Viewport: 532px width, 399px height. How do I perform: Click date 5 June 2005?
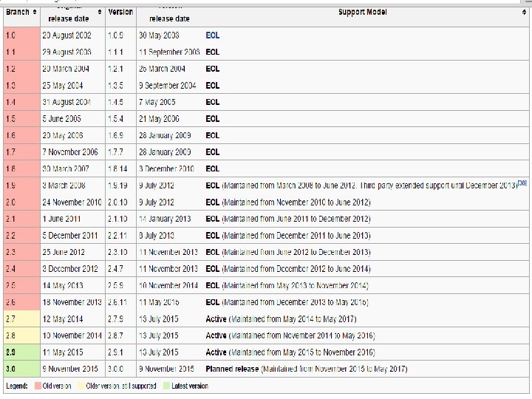click(62, 119)
